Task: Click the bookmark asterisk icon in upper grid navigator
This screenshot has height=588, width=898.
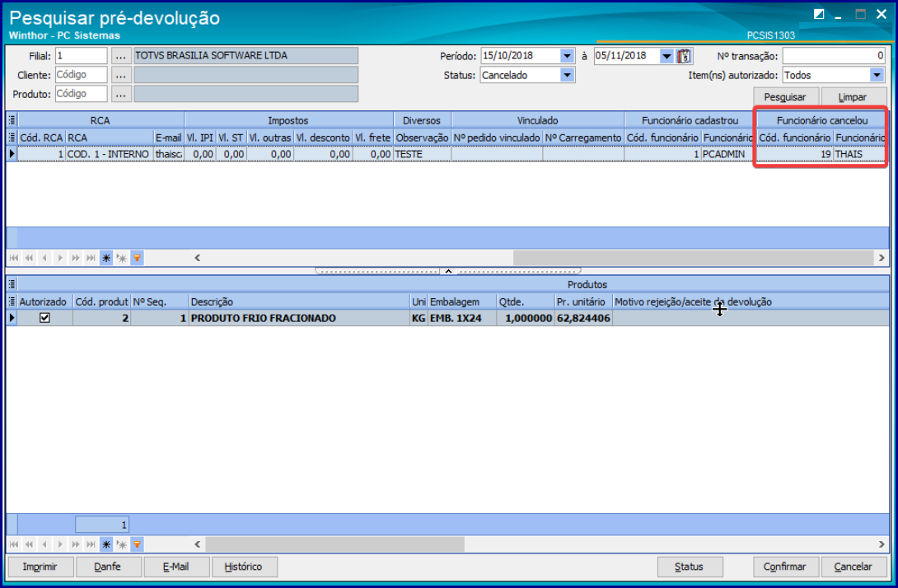Action: [x=106, y=259]
